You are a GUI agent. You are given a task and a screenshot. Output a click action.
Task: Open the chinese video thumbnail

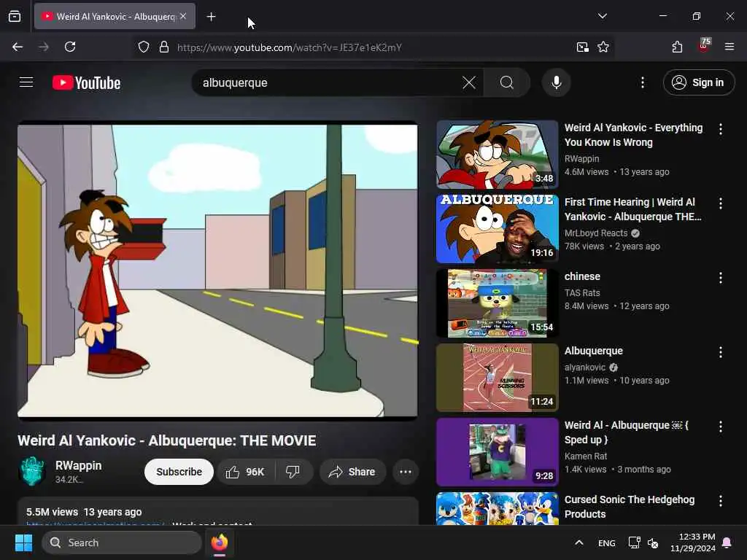pos(497,303)
